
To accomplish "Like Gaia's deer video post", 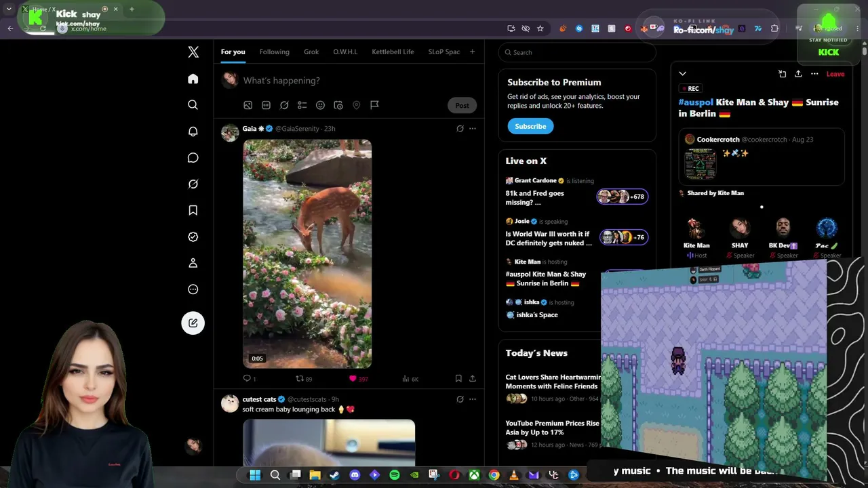I will pos(358,379).
